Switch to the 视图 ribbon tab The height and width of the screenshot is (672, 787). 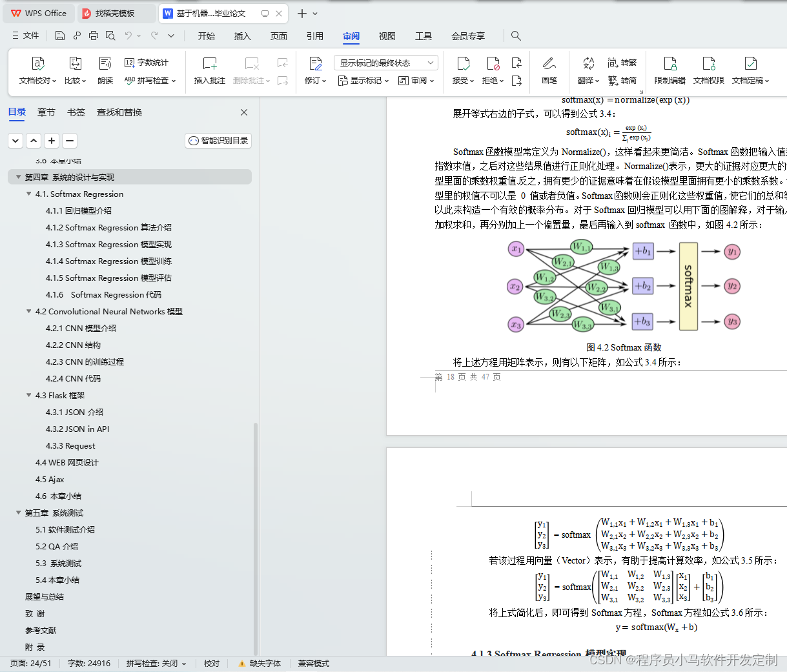coord(387,36)
